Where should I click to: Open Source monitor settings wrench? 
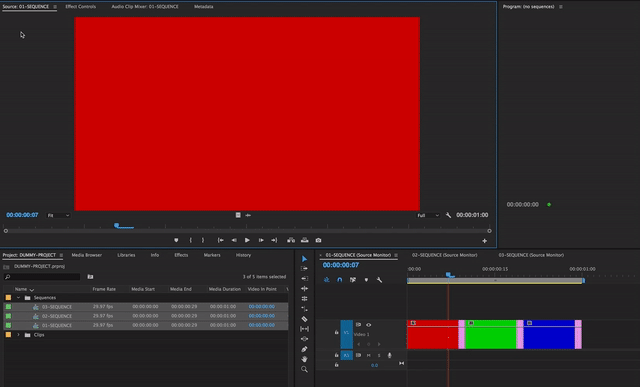coord(448,215)
